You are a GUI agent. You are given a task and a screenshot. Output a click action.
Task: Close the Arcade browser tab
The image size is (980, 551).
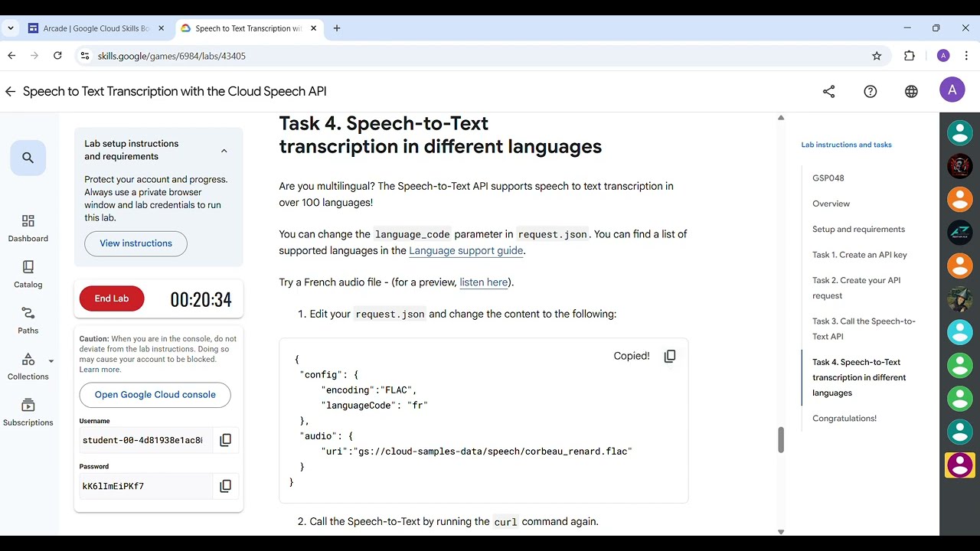(x=161, y=28)
